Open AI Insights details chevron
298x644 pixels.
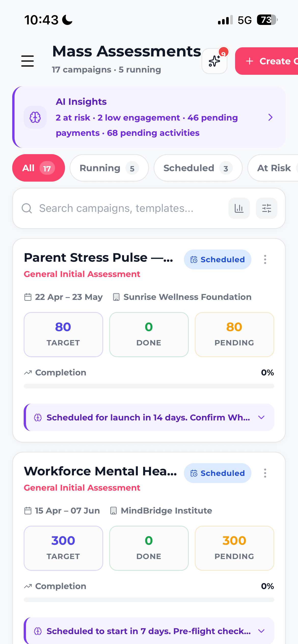(x=270, y=117)
